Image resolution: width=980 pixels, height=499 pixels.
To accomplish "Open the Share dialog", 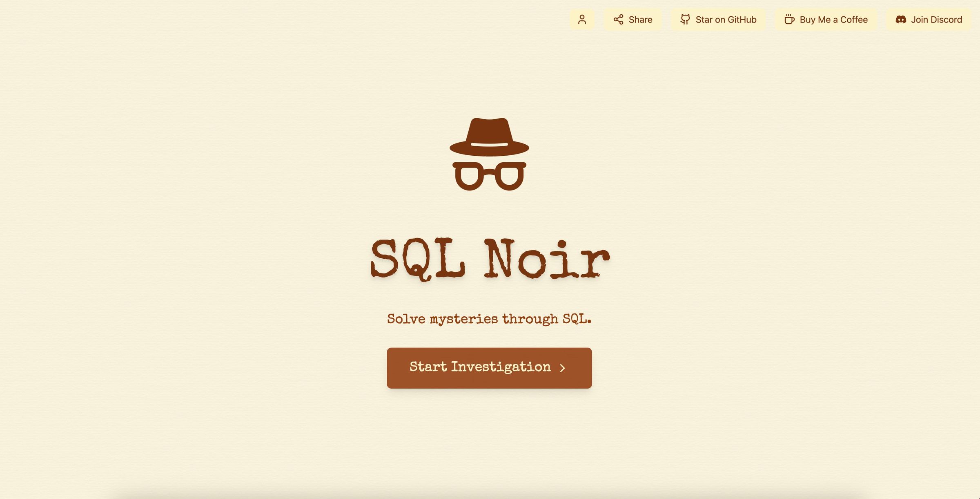I will click(x=632, y=19).
